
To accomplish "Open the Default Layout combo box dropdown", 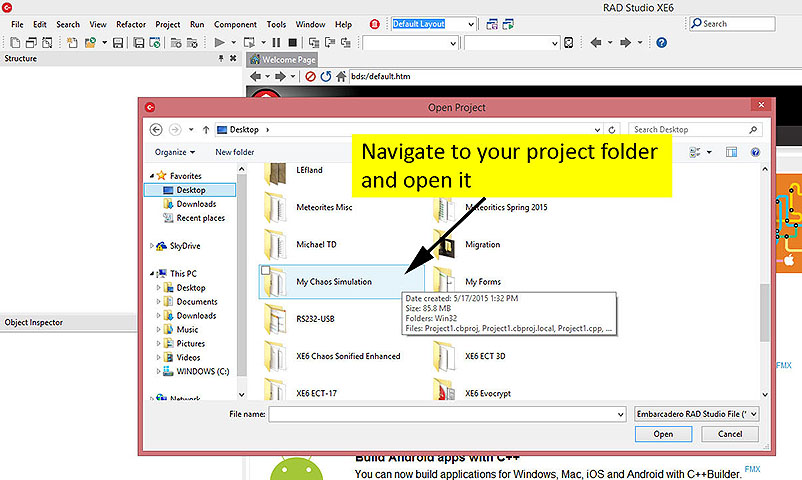I will pyautogui.click(x=471, y=24).
